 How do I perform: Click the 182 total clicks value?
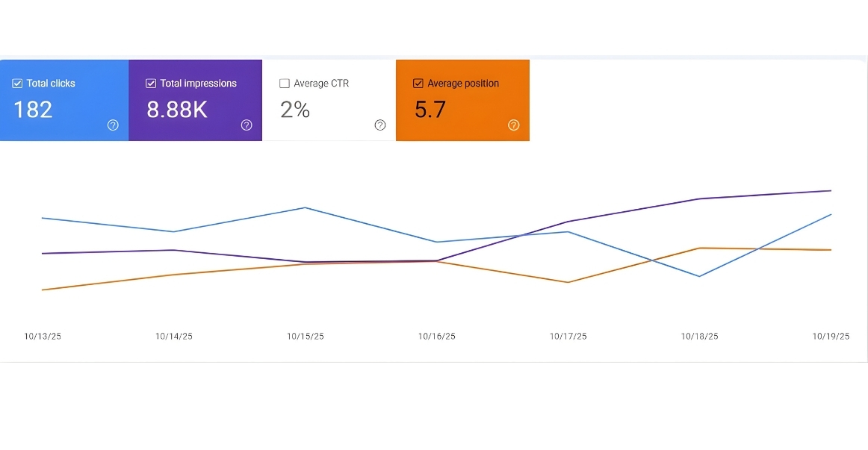pos(34,110)
